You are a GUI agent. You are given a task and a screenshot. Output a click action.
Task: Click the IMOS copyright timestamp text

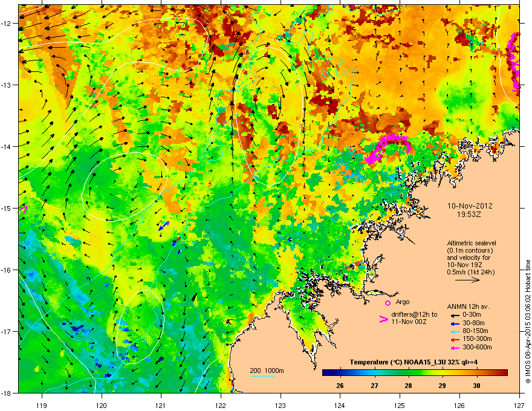(x=528, y=322)
